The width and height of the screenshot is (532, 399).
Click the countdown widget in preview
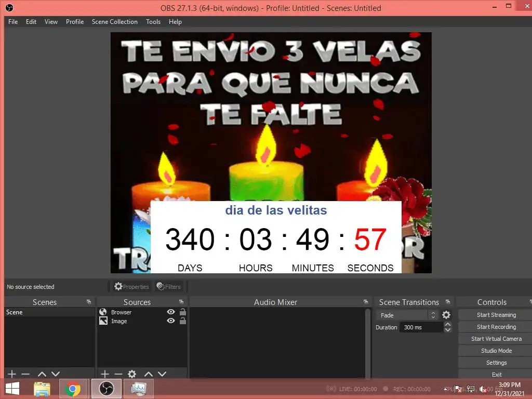[276, 237]
